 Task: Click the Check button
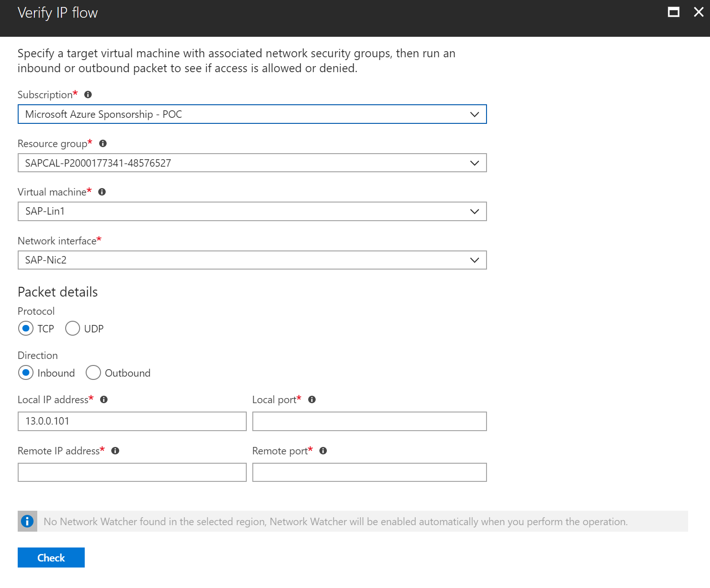(51, 558)
